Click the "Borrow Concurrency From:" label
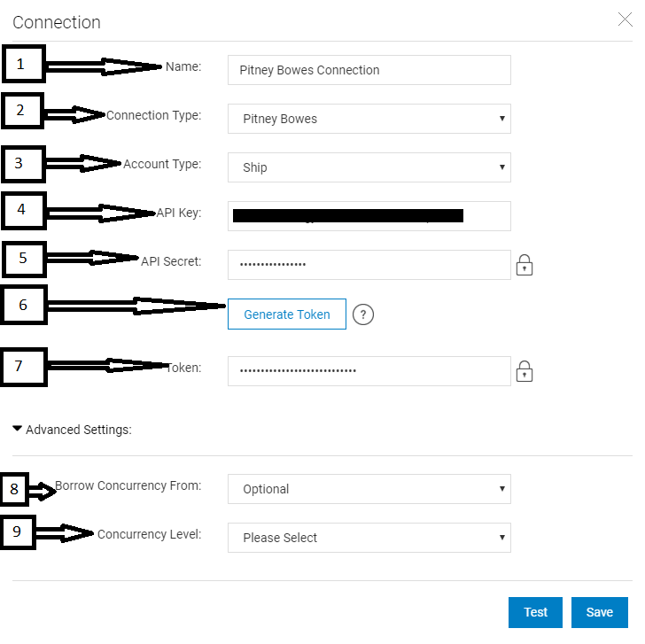Screen dimensions: 645x644 128,485
